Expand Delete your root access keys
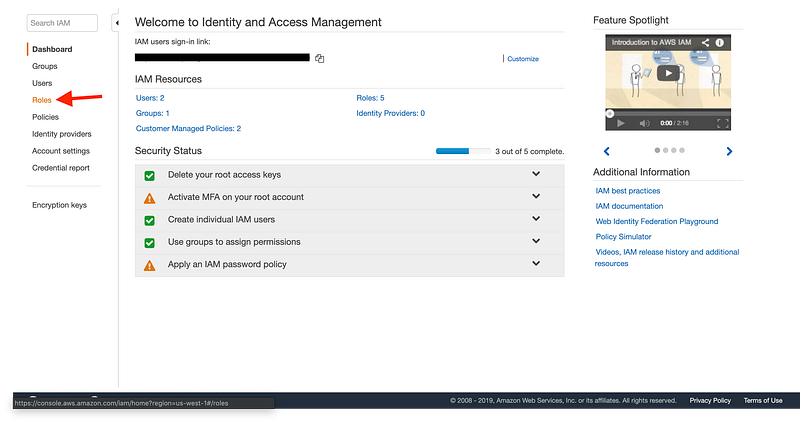The width and height of the screenshot is (800, 424). 536,174
